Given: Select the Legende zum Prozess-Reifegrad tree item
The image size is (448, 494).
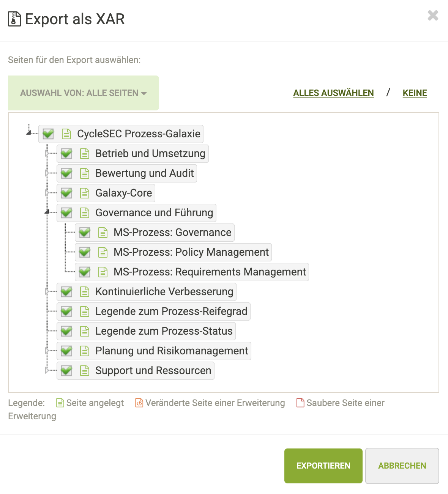Looking at the screenshot, I should click(x=171, y=312).
